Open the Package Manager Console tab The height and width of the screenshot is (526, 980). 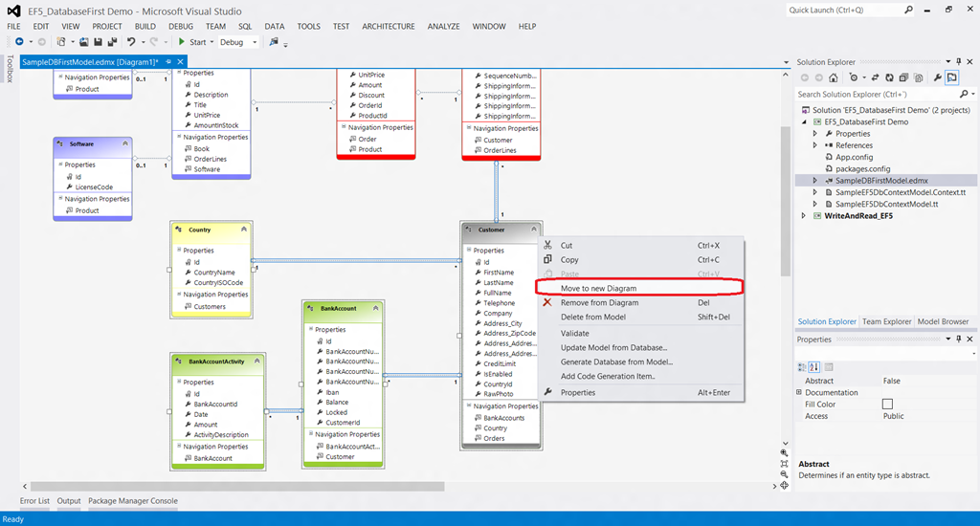click(x=132, y=501)
